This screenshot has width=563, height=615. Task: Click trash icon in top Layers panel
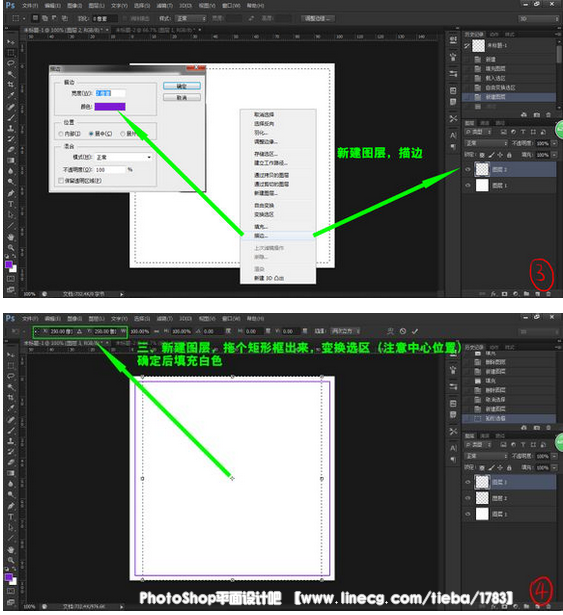pyautogui.click(x=548, y=293)
